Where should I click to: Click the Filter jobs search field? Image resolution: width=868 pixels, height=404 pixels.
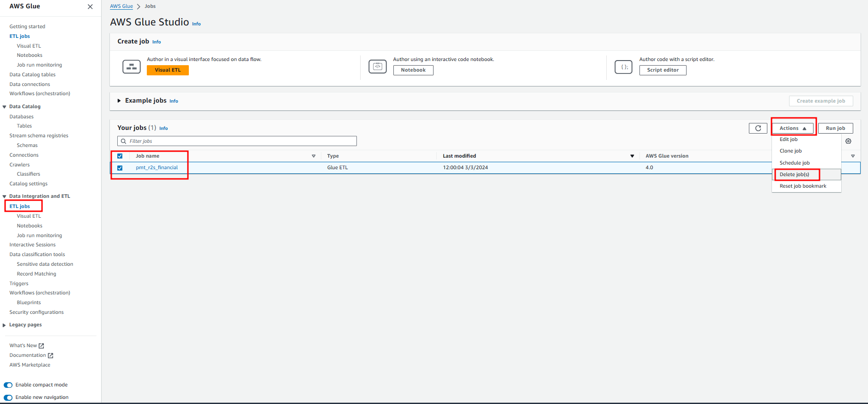point(237,141)
